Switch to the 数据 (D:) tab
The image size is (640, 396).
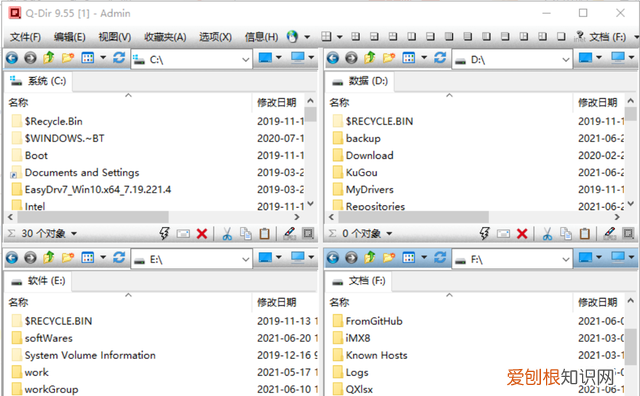click(360, 81)
